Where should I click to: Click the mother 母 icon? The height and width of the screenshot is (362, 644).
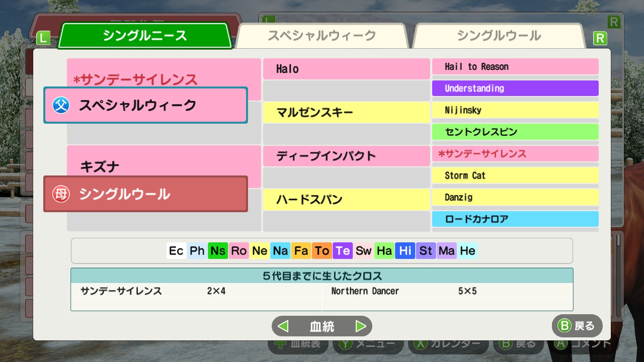(x=61, y=194)
